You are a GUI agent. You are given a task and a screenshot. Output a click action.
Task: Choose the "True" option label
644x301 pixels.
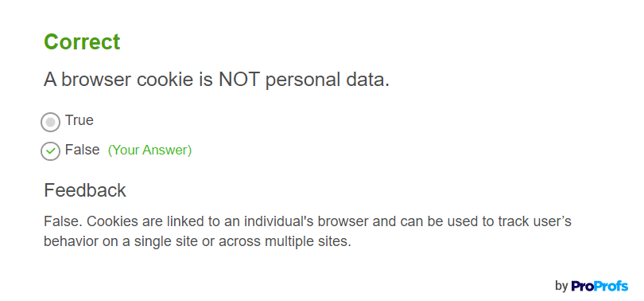click(x=80, y=120)
